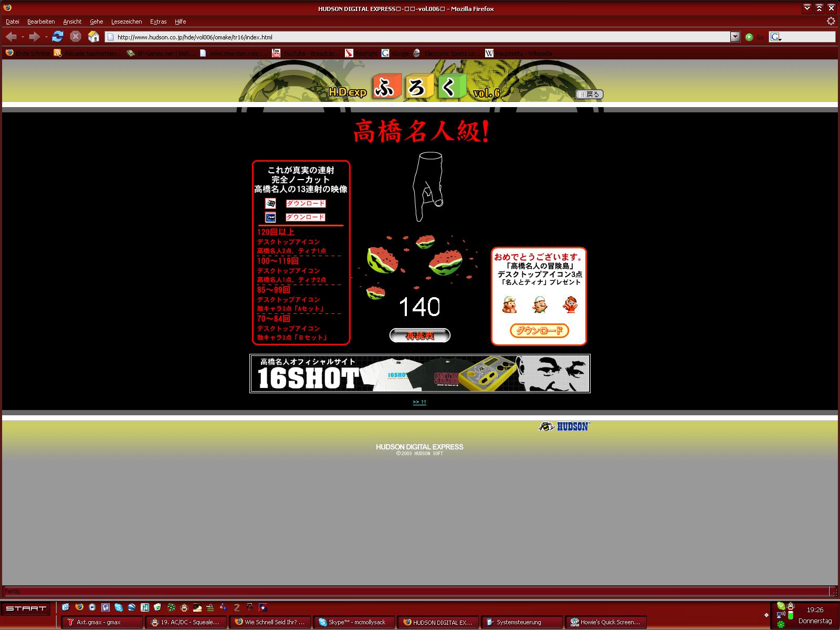Switch to 19. AC/DC taskbar window

pos(186,622)
